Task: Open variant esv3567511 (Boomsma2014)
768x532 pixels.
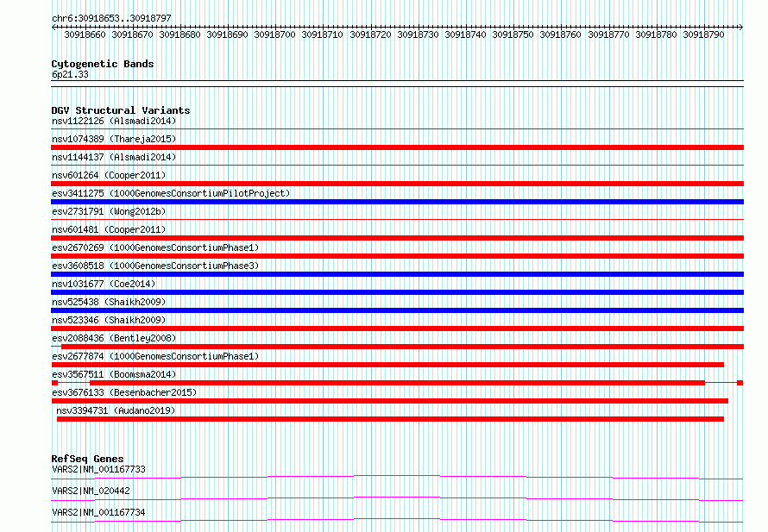Action: tap(114, 374)
